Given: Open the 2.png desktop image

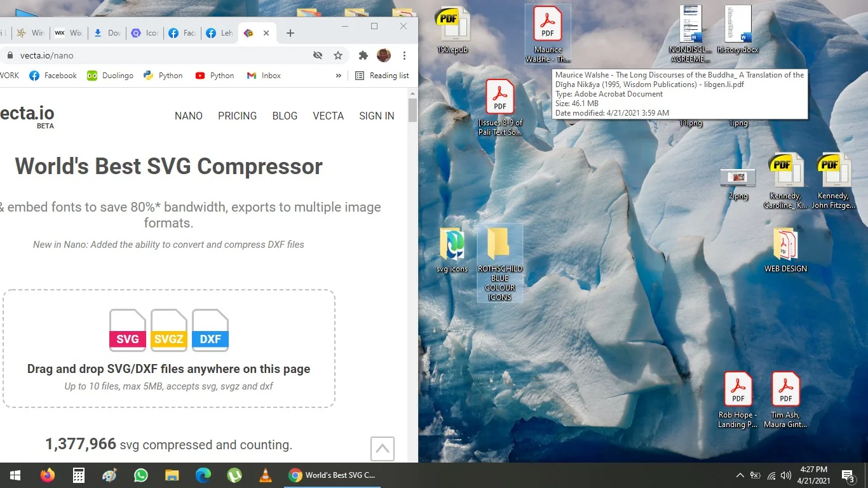Looking at the screenshot, I should tap(738, 184).
